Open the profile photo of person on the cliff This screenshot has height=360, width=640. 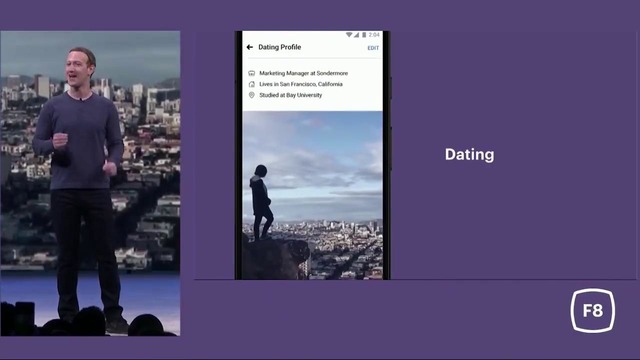(313, 195)
